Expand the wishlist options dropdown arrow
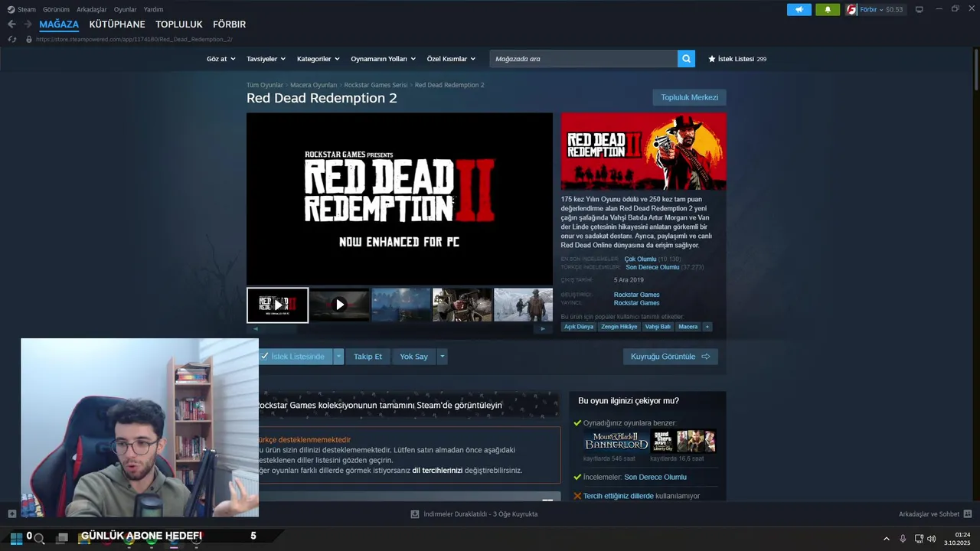The height and width of the screenshot is (551, 980). click(338, 357)
